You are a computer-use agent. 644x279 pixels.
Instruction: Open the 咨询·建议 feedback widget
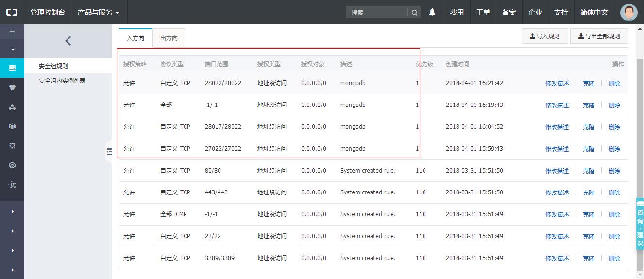(x=640, y=225)
